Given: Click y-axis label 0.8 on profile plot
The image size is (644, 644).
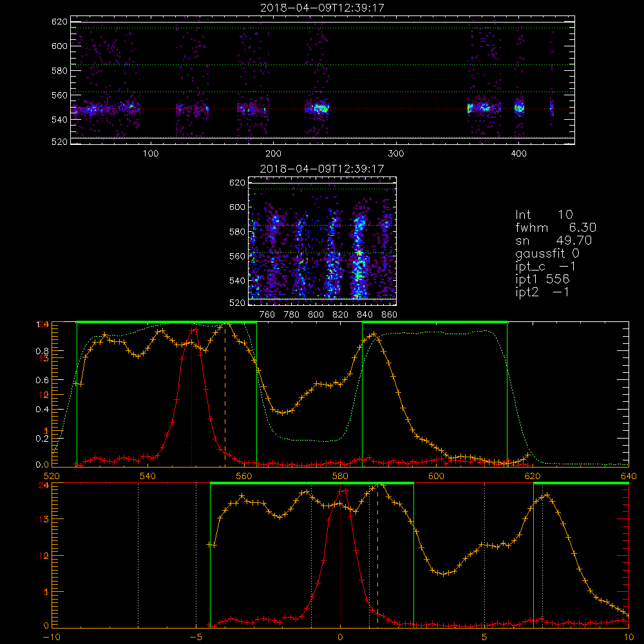Looking at the screenshot, I should click(x=42, y=351).
